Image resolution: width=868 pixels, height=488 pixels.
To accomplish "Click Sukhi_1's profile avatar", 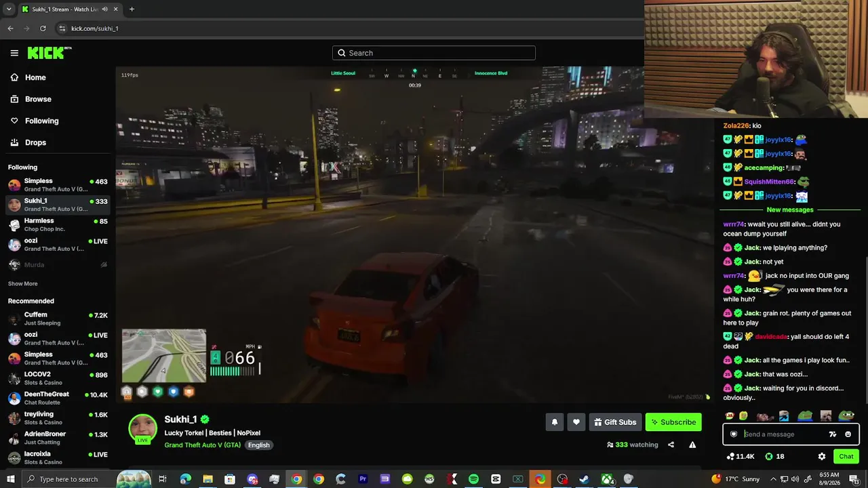I will pos(142,428).
